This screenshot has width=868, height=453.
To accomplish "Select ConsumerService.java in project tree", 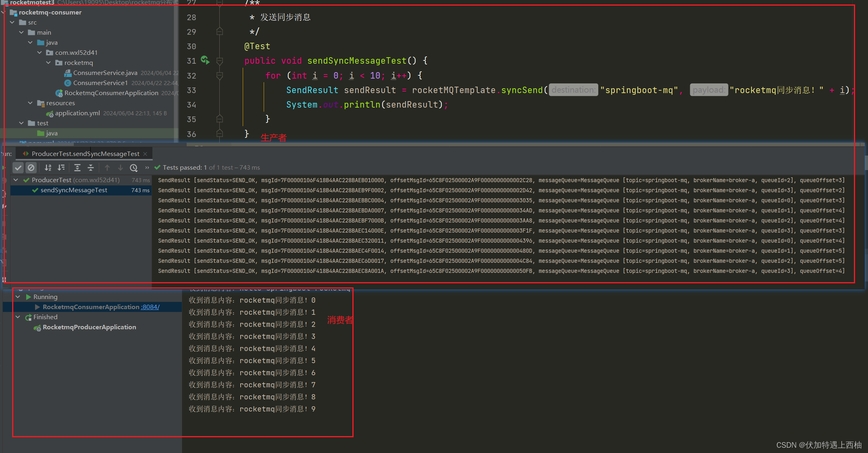I will (105, 73).
